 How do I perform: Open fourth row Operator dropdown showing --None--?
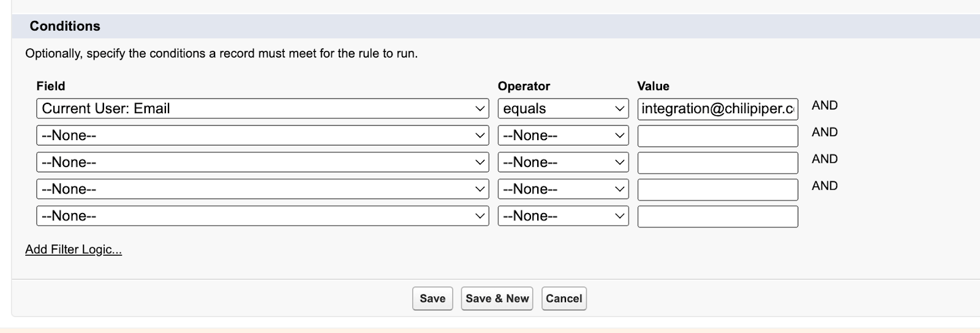563,189
